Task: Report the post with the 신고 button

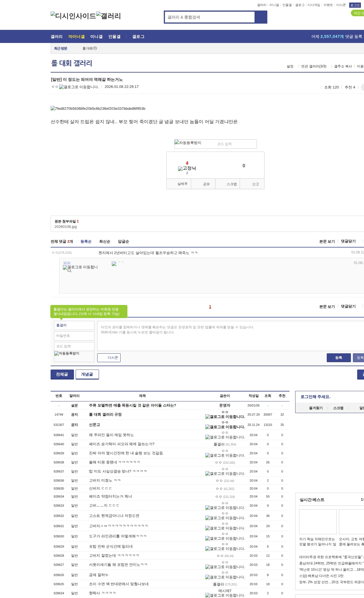Action: point(255,184)
